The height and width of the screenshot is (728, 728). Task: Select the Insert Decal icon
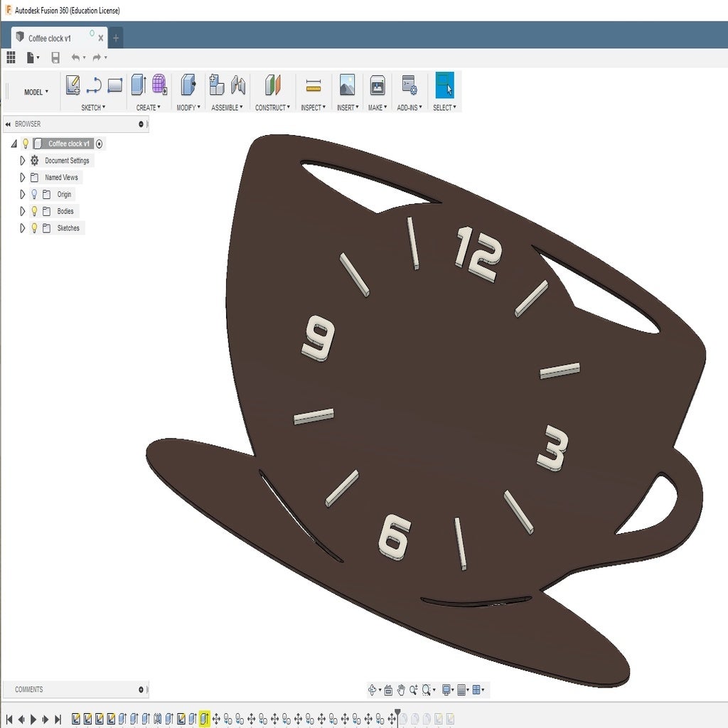[347, 85]
